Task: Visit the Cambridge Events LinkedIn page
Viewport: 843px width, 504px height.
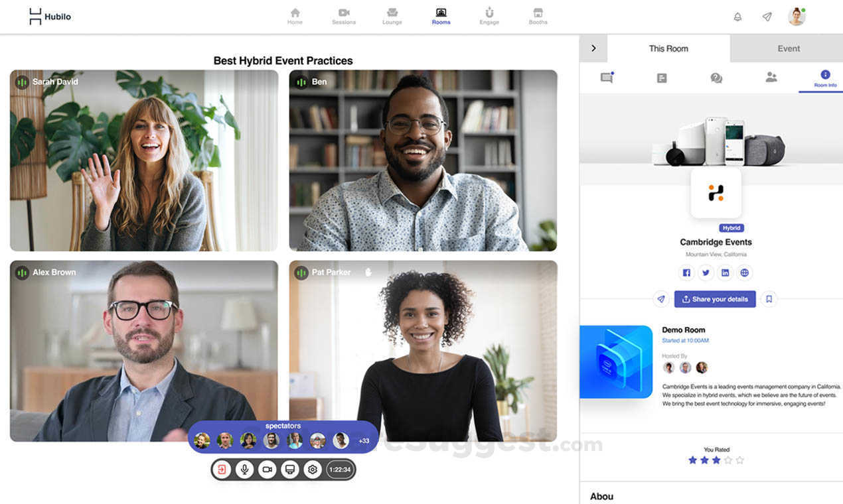Action: pos(726,273)
